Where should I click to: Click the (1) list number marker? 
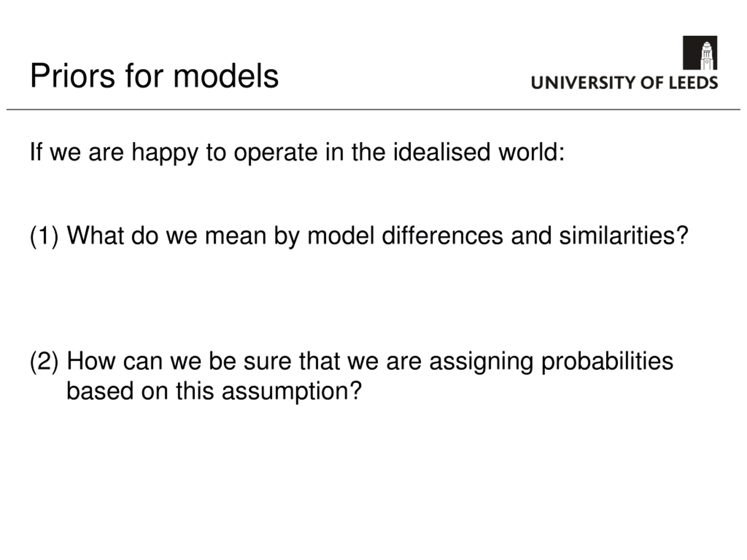coord(44,236)
